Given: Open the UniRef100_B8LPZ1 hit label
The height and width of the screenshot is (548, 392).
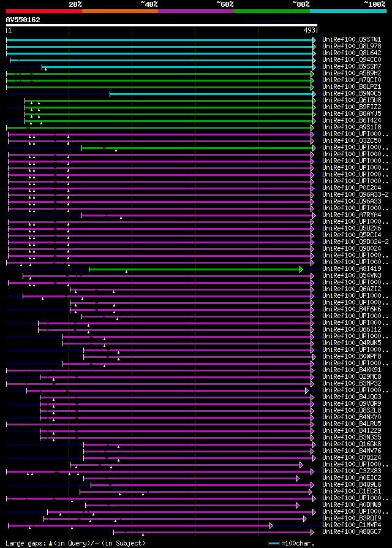Looking at the screenshot, I should point(352,87).
